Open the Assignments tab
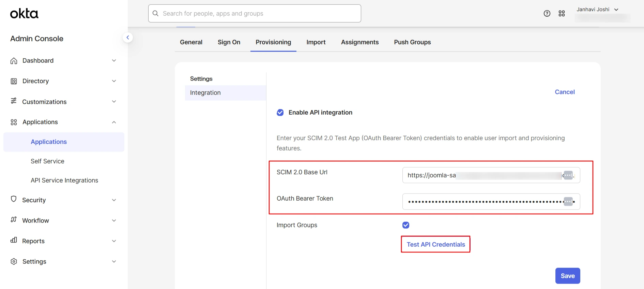 [360, 42]
